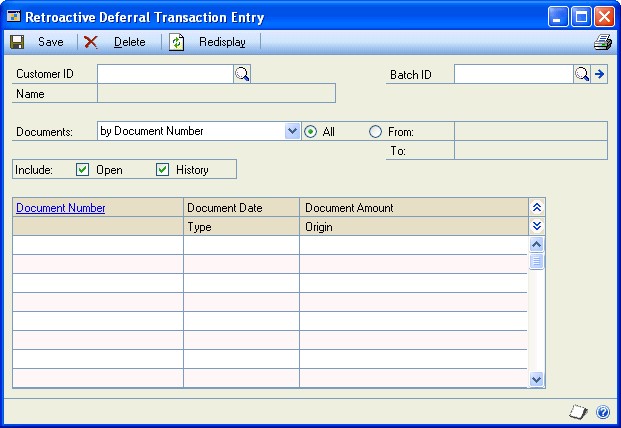Click Batch ID blue arrow expansion
This screenshot has width=621, height=428.
599,74
